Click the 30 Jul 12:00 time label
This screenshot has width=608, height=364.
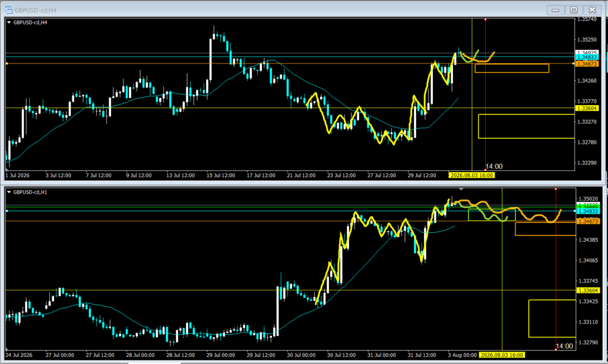(x=341, y=355)
